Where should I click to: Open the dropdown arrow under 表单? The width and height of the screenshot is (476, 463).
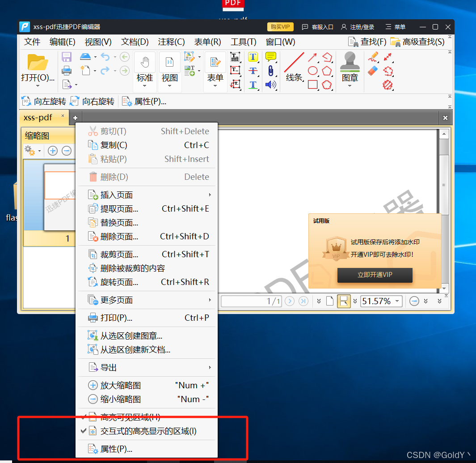point(215,86)
